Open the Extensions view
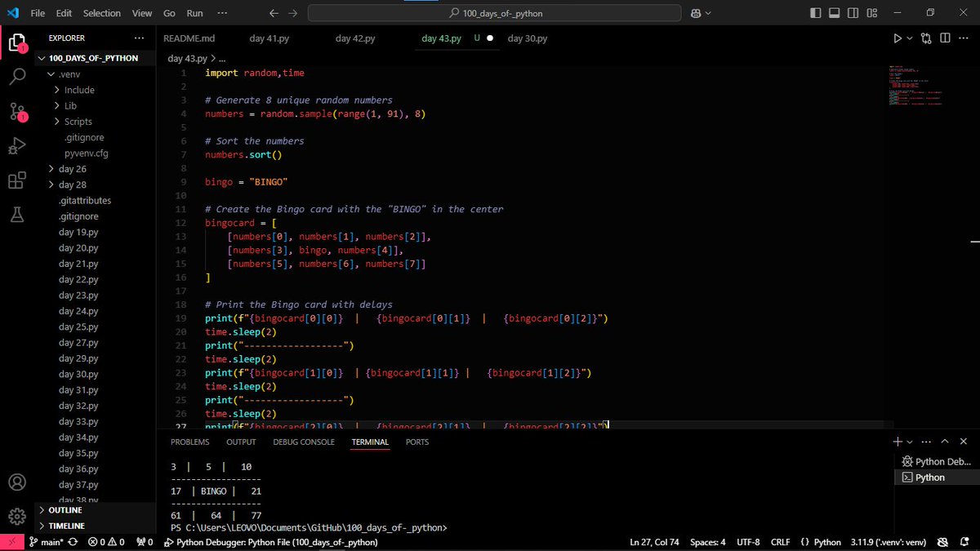Image resolution: width=980 pixels, height=551 pixels. [x=17, y=180]
